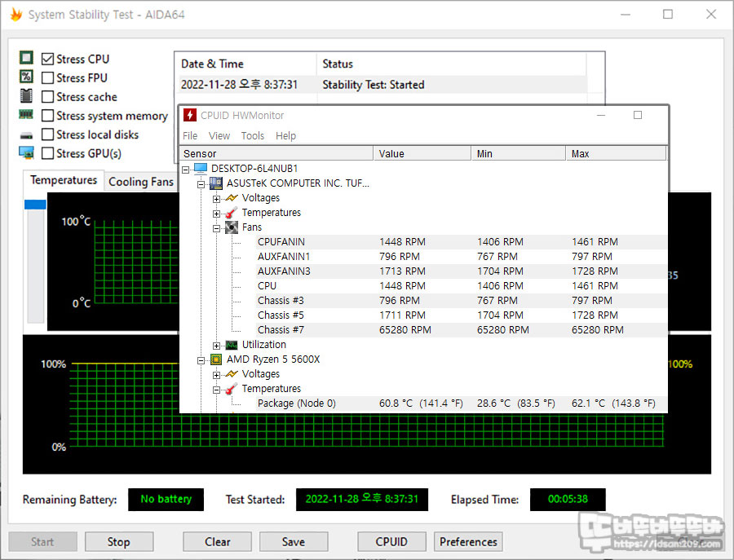Click the thermometer icon under ASUSTeK node
This screenshot has width=734, height=560.
[232, 213]
